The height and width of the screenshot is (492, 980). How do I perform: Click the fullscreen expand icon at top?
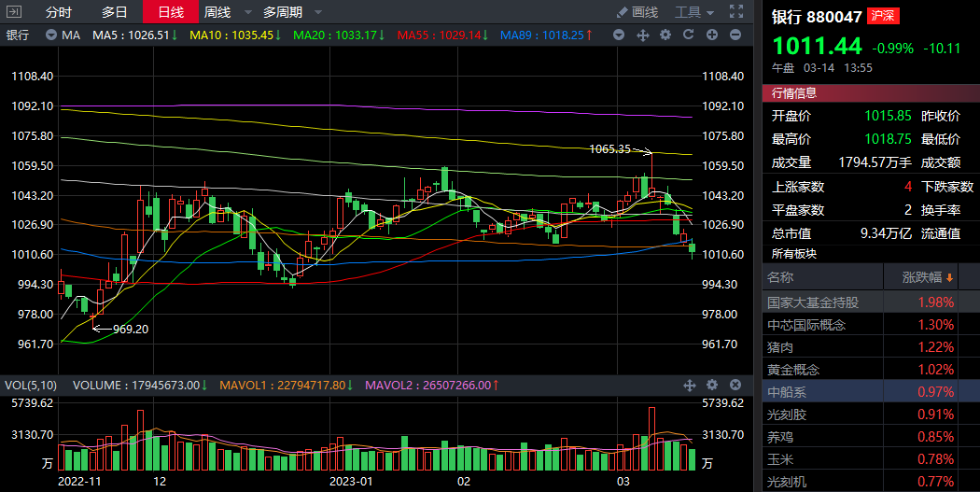736,12
